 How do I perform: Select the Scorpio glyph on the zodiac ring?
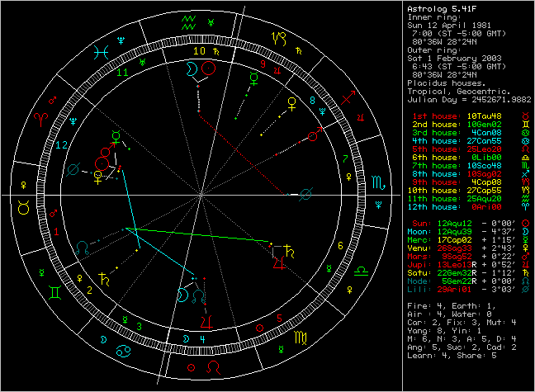point(376,181)
